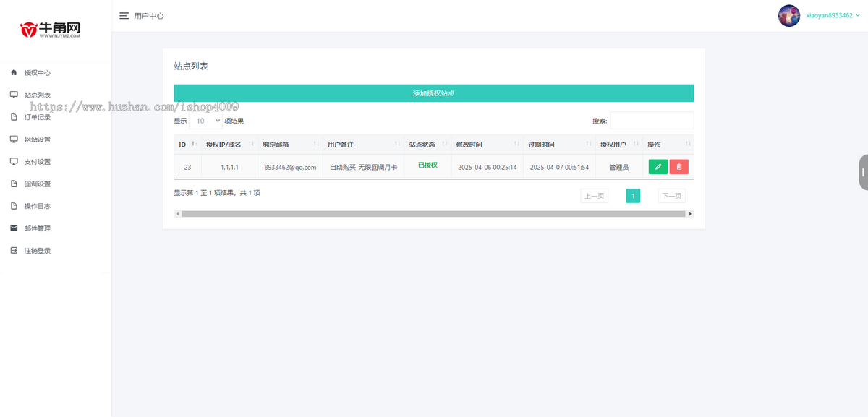Viewport: 868px width, 417px height.
Task: Open the rows-per-page dropdown showing 10
Action: tap(206, 121)
